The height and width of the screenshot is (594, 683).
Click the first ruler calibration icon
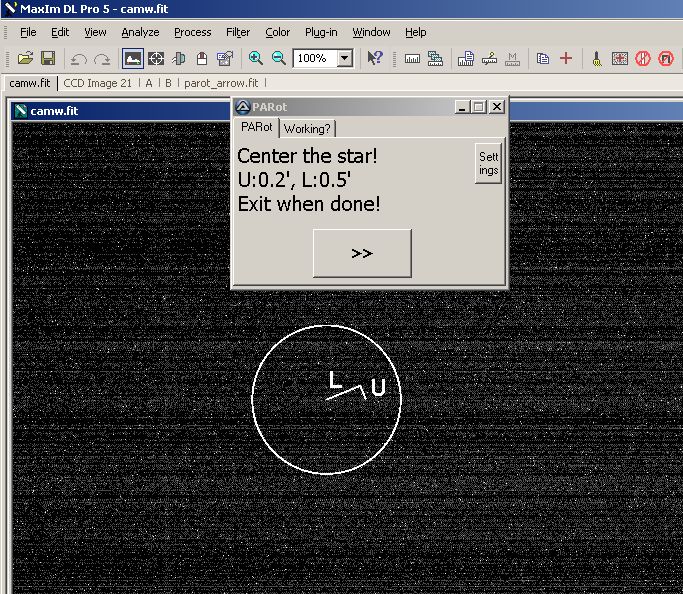point(412,58)
